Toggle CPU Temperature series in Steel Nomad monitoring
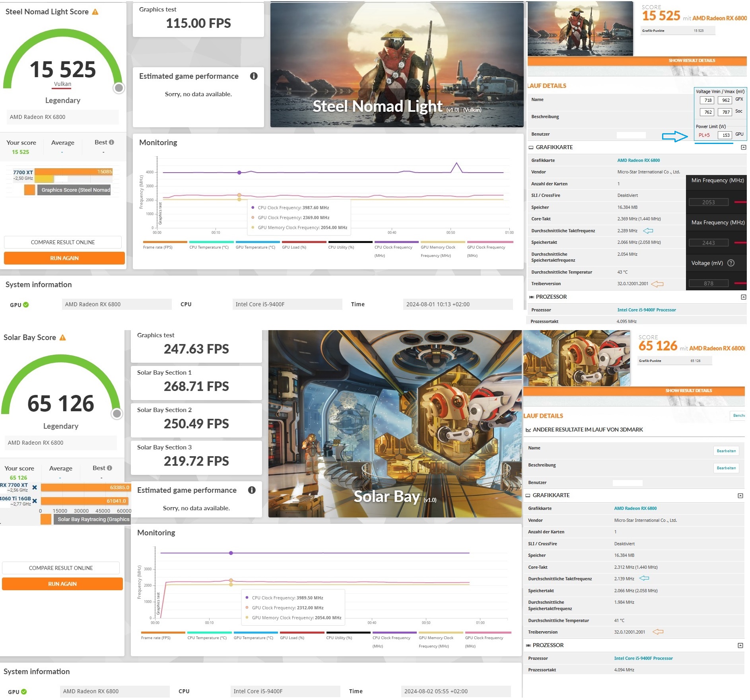Screen dimensions: 750x700 click(211, 245)
